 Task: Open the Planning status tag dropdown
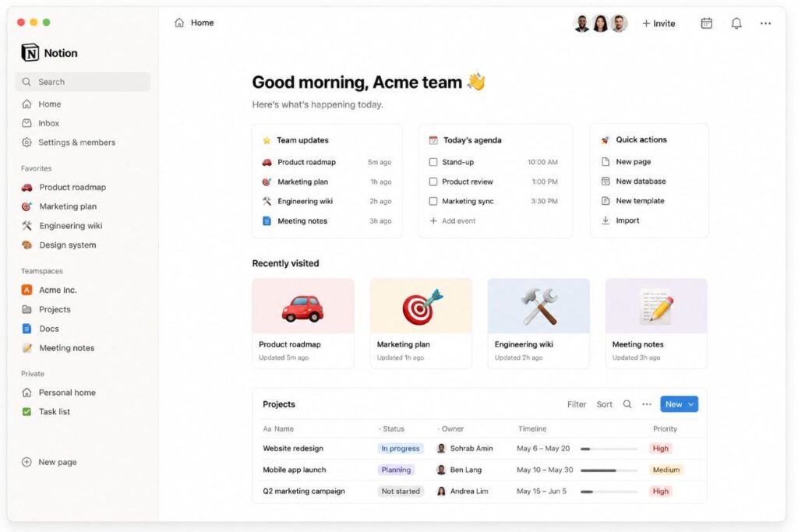pyautogui.click(x=396, y=470)
